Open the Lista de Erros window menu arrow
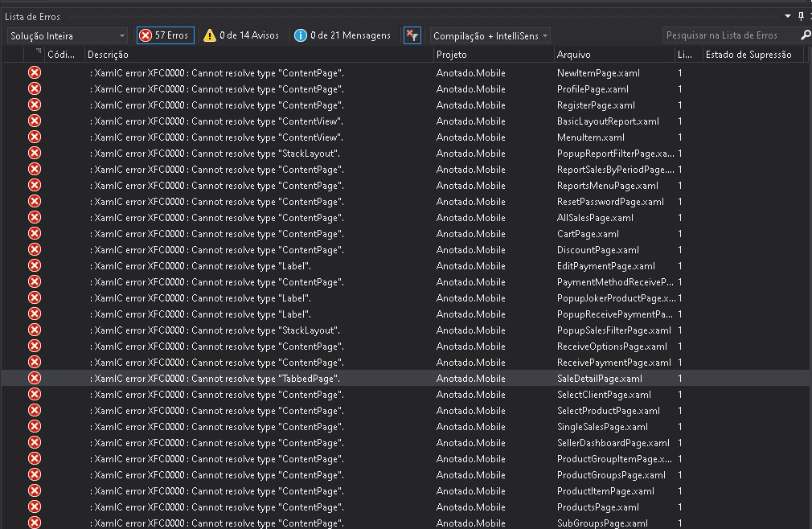Screen dimensions: 812x529 point(788,15)
